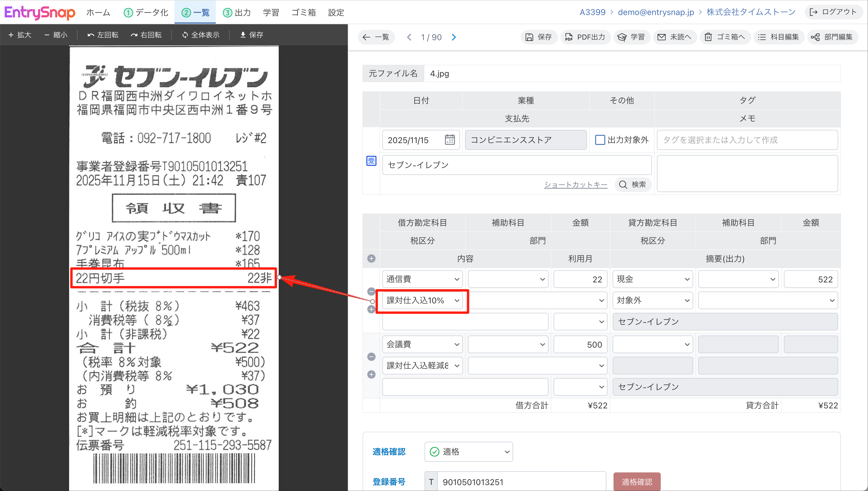Add row below the 通信費 entry
The image size is (868, 491).
(x=371, y=309)
